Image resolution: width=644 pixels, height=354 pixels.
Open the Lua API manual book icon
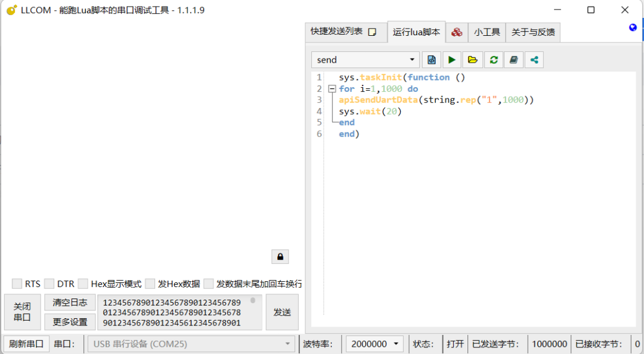coord(513,59)
